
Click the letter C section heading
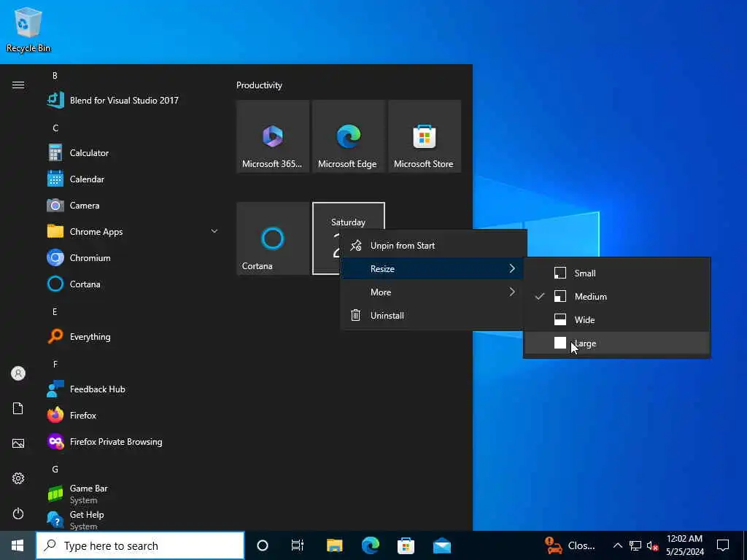[55, 128]
